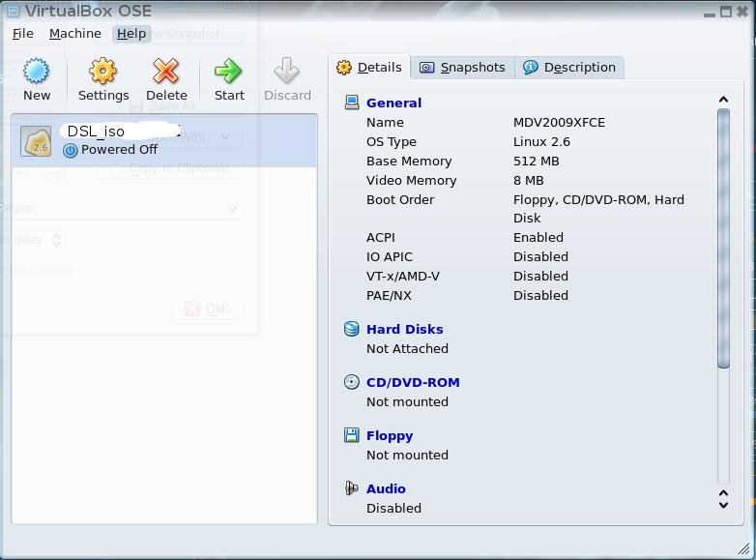Screen dimensions: 756x560
Task: Click the DSL_iso Linux 2.6 OS icon
Action: [x=36, y=142]
